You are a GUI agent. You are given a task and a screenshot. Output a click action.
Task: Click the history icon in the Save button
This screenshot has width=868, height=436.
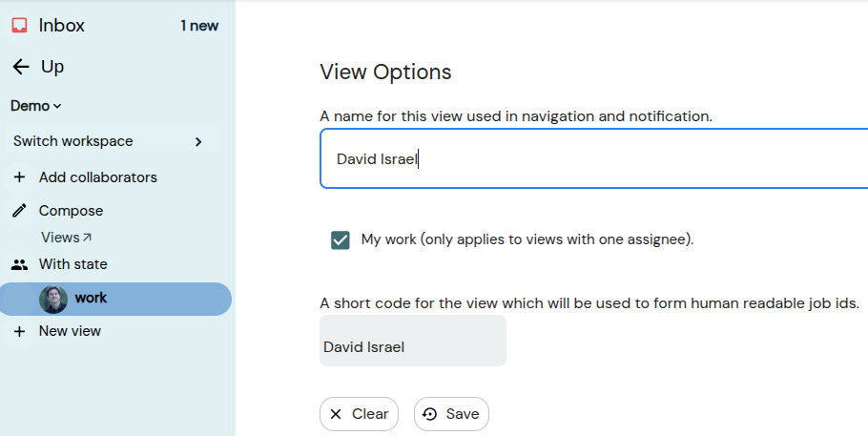click(429, 414)
